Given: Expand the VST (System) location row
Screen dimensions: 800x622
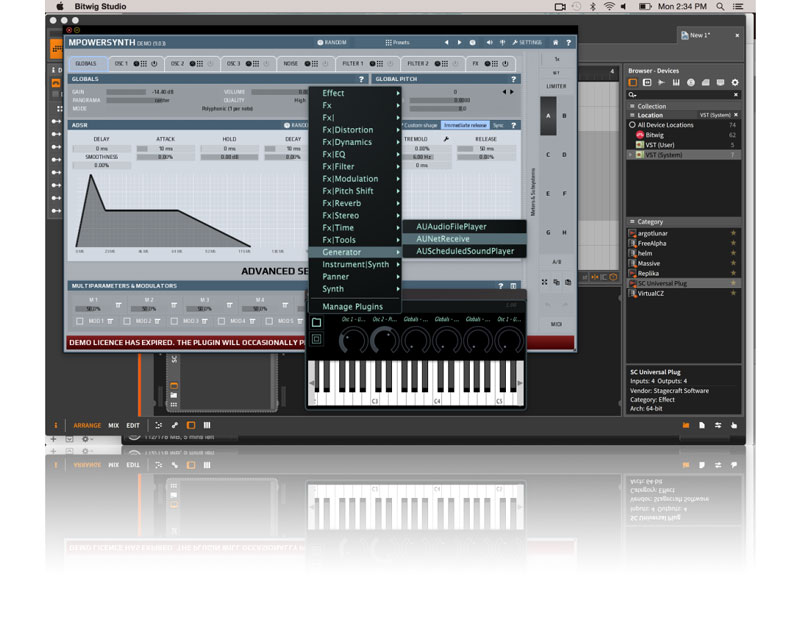Looking at the screenshot, I should 631,155.
